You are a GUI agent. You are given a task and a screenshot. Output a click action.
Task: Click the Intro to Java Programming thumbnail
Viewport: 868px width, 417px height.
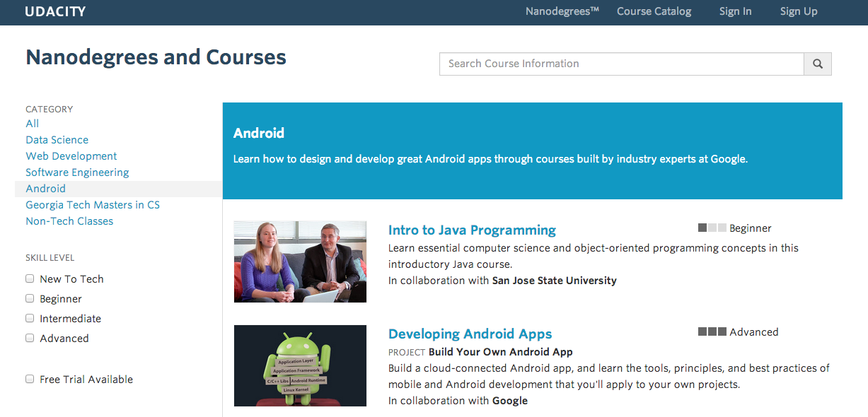point(300,262)
